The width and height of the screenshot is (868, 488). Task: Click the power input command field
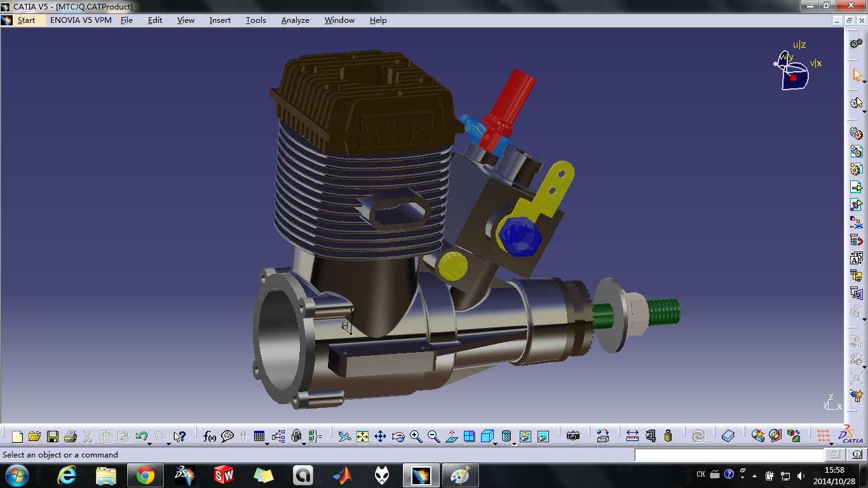pos(729,455)
